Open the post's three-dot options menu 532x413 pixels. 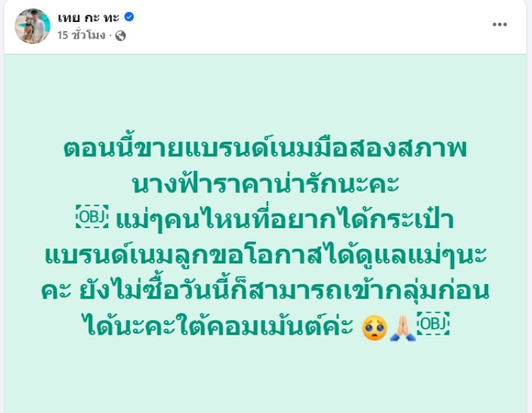coord(499,25)
